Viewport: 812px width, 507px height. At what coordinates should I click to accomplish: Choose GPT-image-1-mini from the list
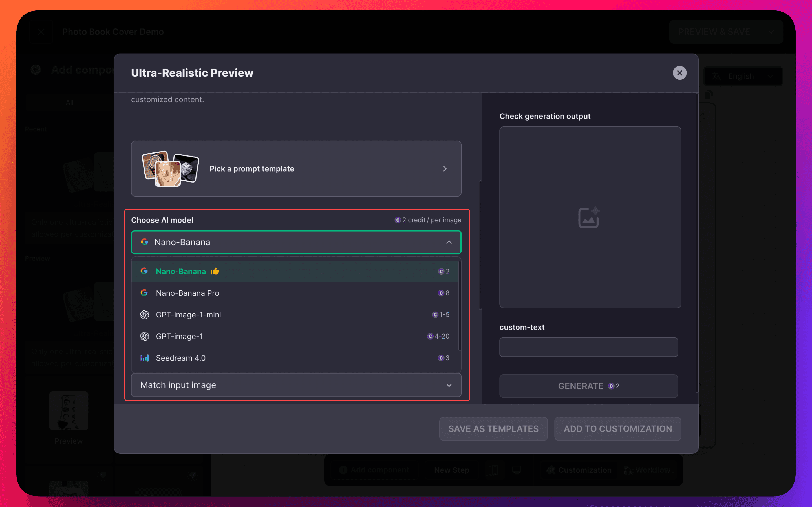pos(188,315)
